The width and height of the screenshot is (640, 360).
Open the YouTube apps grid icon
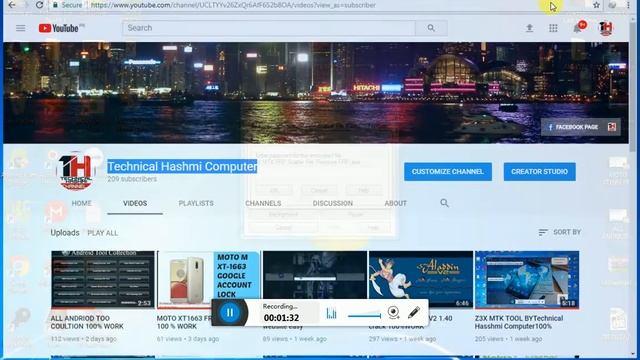pos(553,28)
